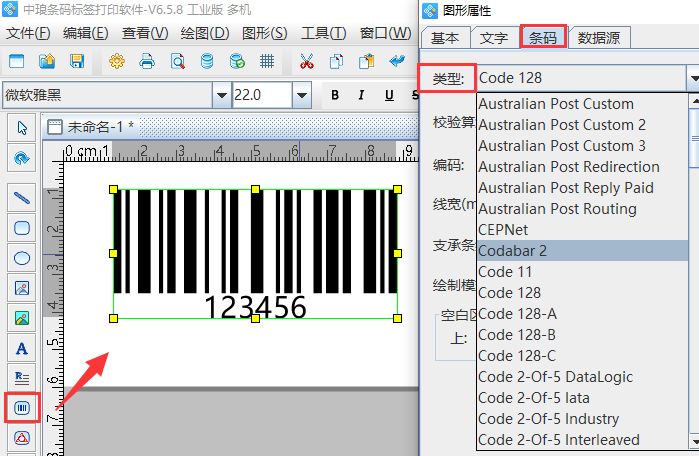Choose Code 2-Of-5 Iata

pyautogui.click(x=582, y=398)
